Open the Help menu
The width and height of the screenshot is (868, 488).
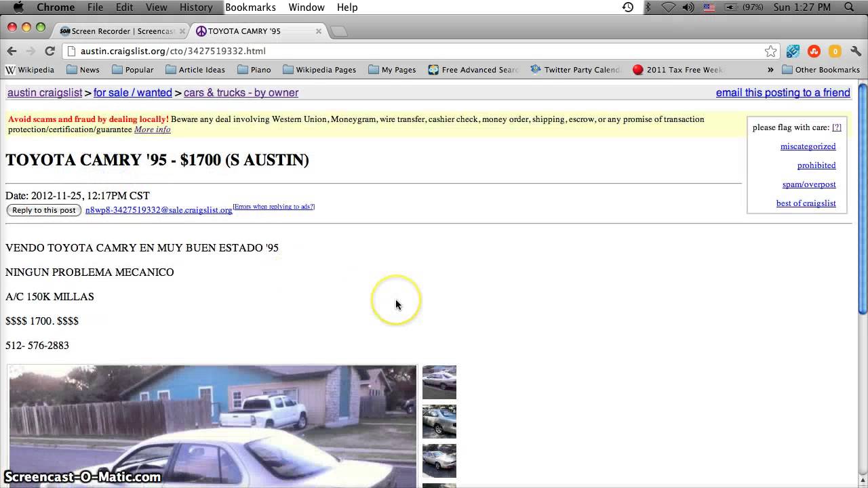coord(347,7)
